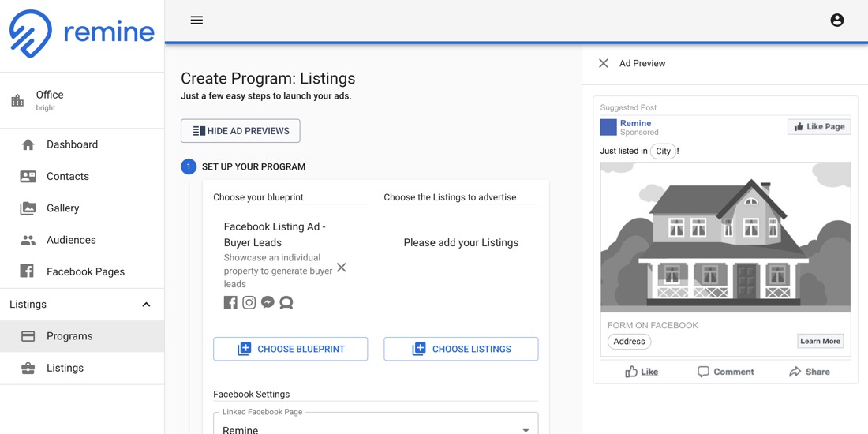Click Like Page in ad preview

click(x=819, y=127)
